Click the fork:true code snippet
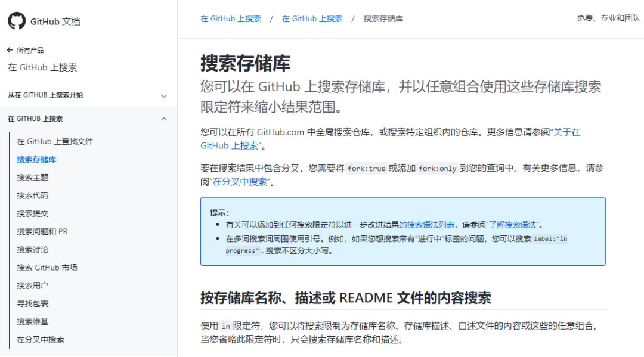The height and width of the screenshot is (357, 644). pyautogui.click(x=366, y=169)
